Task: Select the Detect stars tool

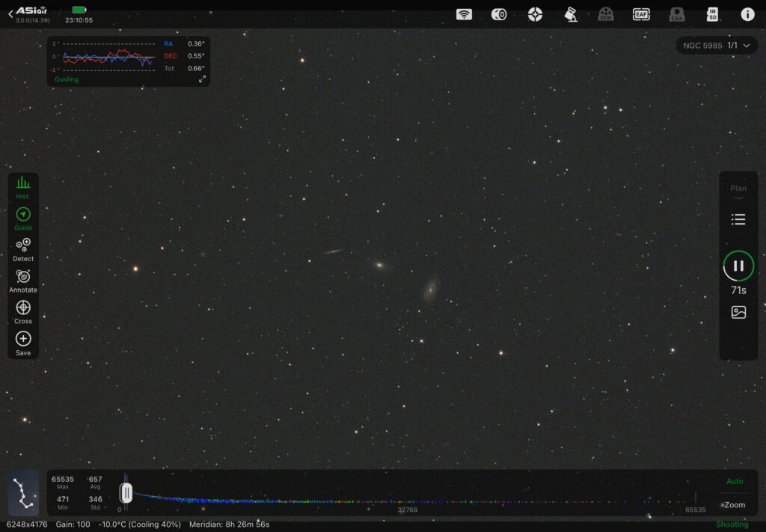Action: (x=23, y=250)
